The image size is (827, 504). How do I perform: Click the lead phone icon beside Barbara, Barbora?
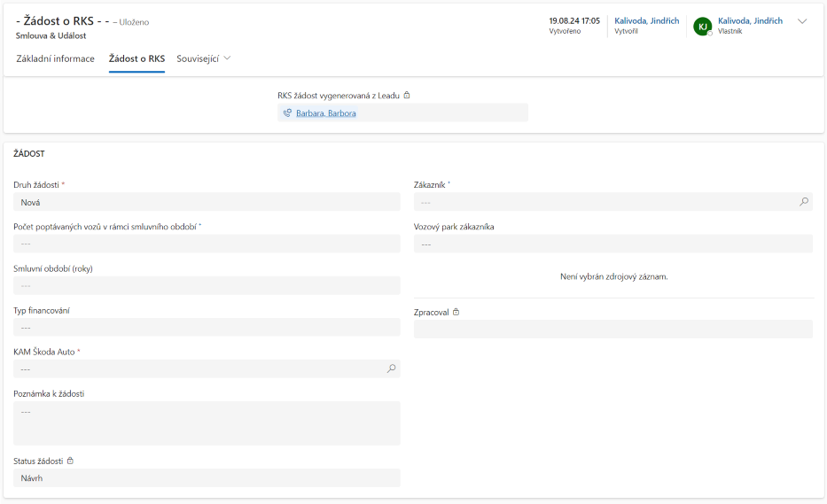coord(286,113)
